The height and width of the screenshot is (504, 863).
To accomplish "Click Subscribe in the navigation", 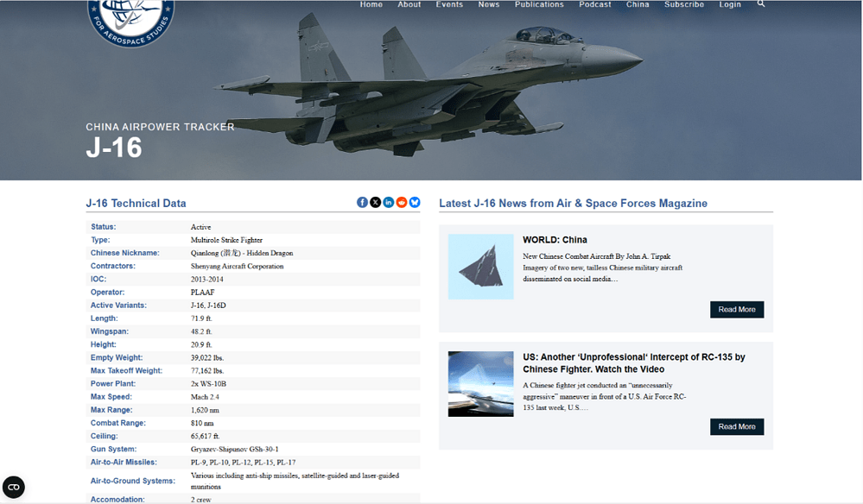I will coord(683,4).
